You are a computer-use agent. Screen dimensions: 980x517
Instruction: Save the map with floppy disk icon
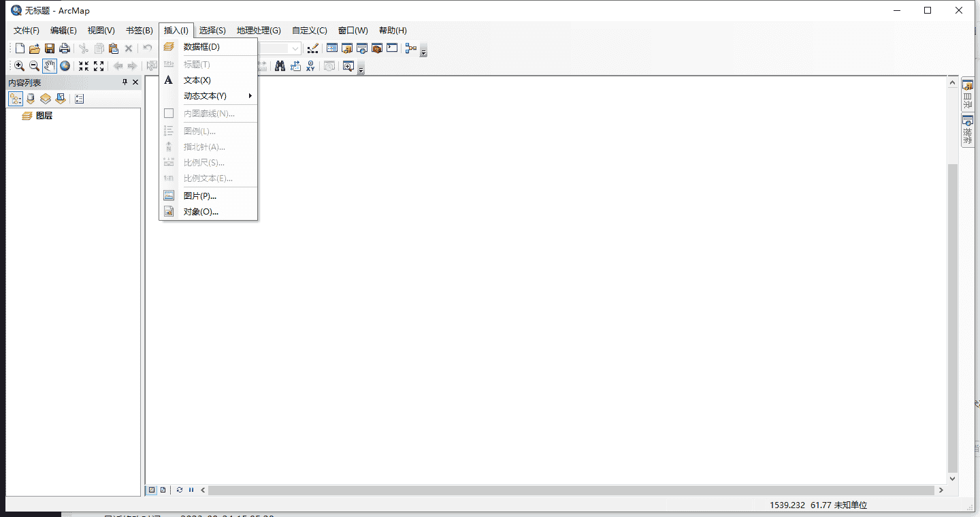pyautogui.click(x=50, y=48)
